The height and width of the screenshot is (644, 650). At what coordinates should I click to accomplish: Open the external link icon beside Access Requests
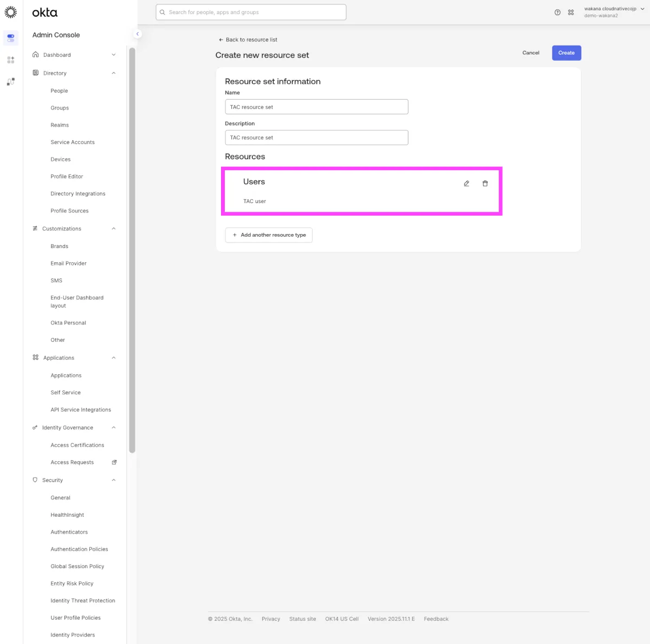(x=114, y=463)
